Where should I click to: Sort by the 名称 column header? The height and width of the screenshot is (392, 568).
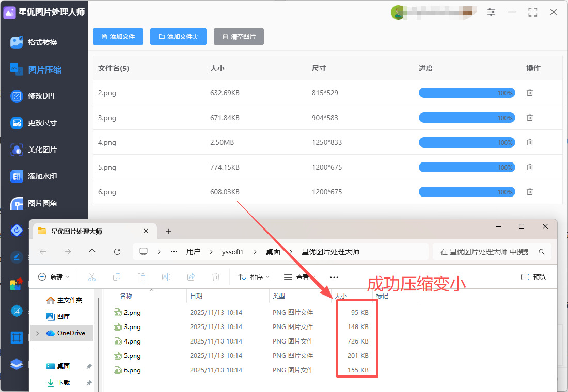(x=126, y=296)
